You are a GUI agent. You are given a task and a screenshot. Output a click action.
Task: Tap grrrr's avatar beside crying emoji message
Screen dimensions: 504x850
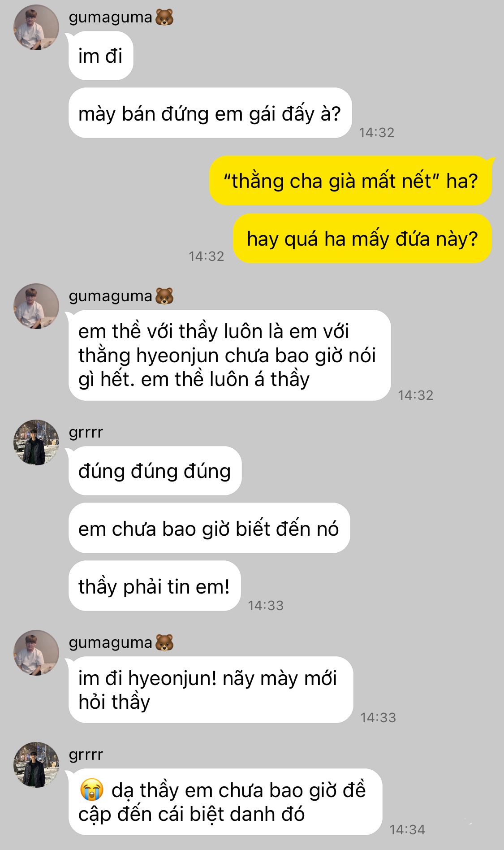pos(36,764)
